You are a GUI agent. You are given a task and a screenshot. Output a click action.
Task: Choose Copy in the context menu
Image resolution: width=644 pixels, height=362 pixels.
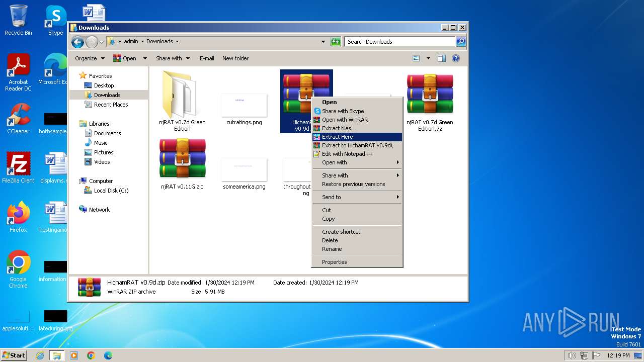[x=357, y=219]
